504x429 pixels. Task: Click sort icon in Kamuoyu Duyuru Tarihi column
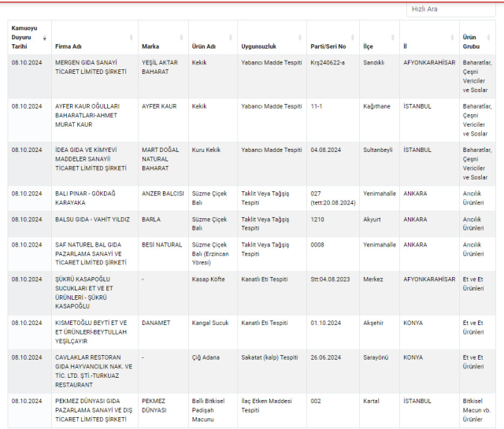pos(44,37)
